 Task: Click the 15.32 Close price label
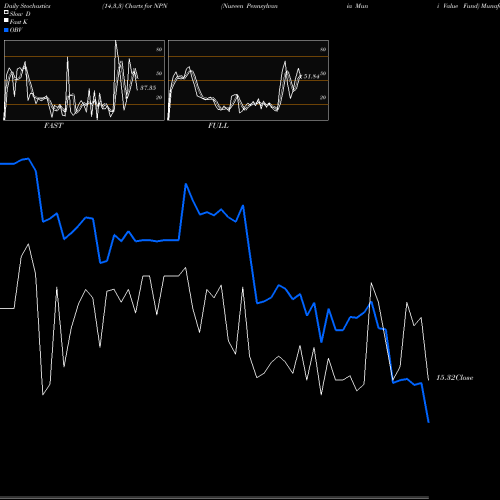455,378
